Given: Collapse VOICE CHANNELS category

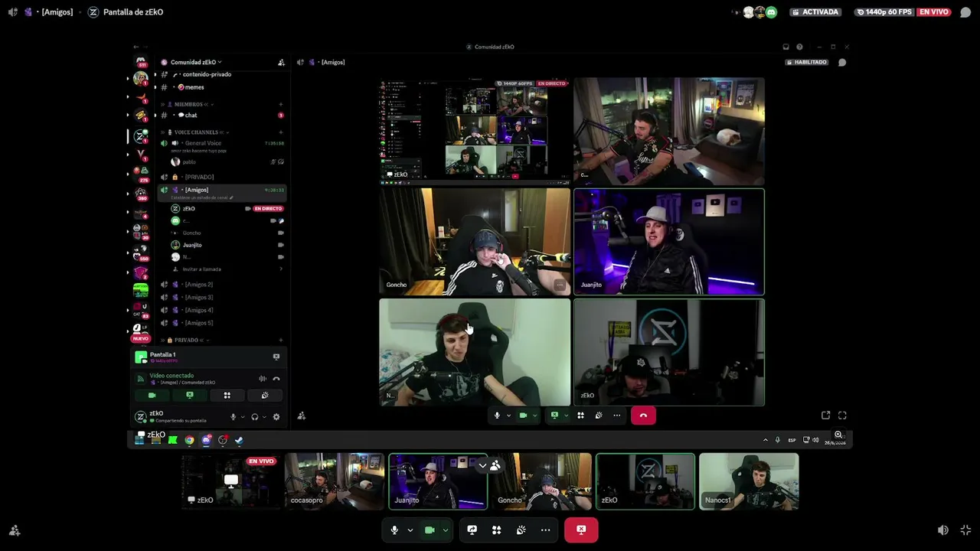Looking at the screenshot, I should click(x=196, y=132).
